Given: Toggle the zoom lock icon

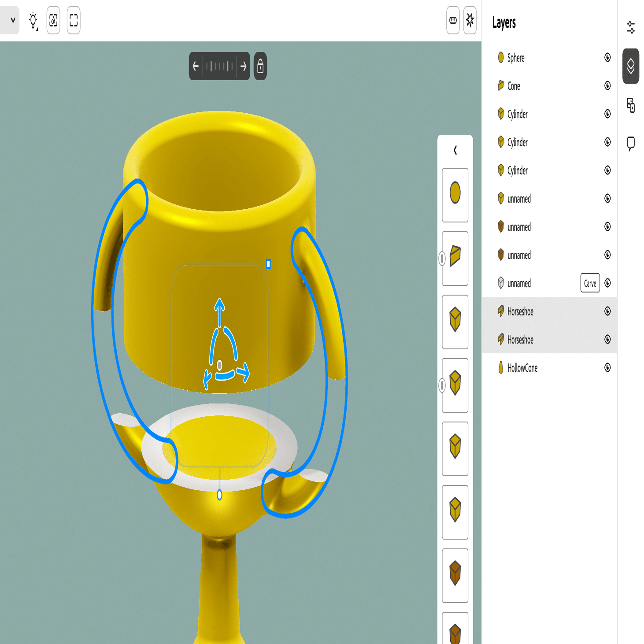Looking at the screenshot, I should tap(260, 66).
